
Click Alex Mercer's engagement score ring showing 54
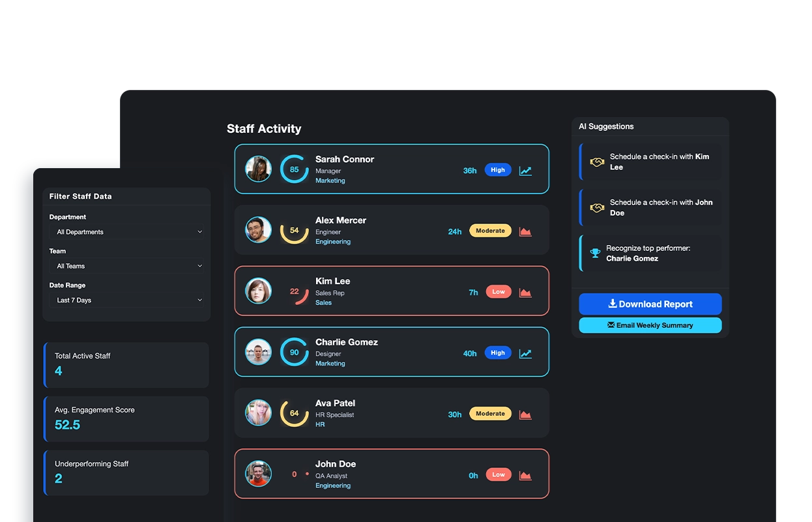[295, 230]
